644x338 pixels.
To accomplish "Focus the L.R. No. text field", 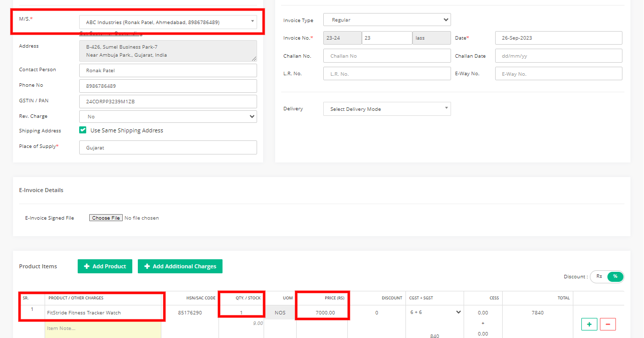I will click(387, 74).
